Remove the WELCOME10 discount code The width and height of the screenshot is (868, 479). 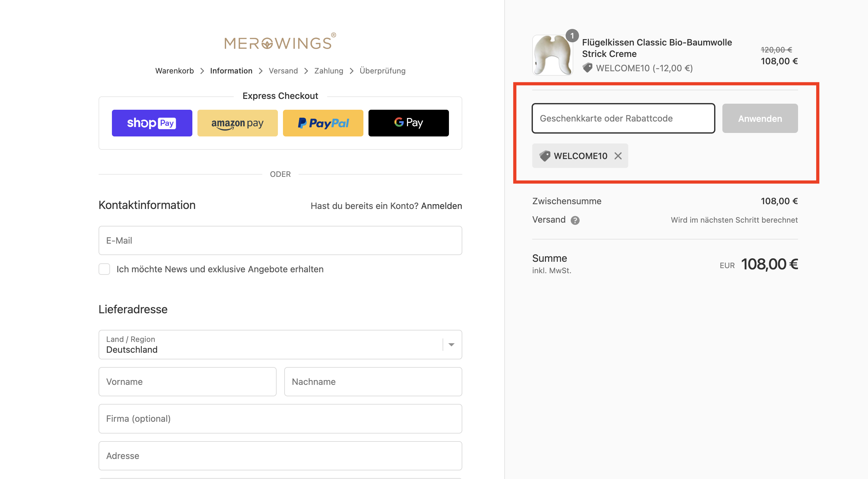[618, 156]
